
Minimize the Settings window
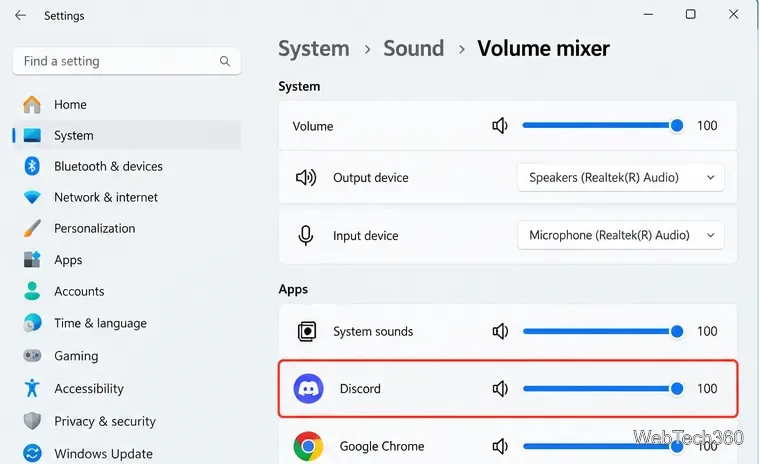tap(648, 15)
